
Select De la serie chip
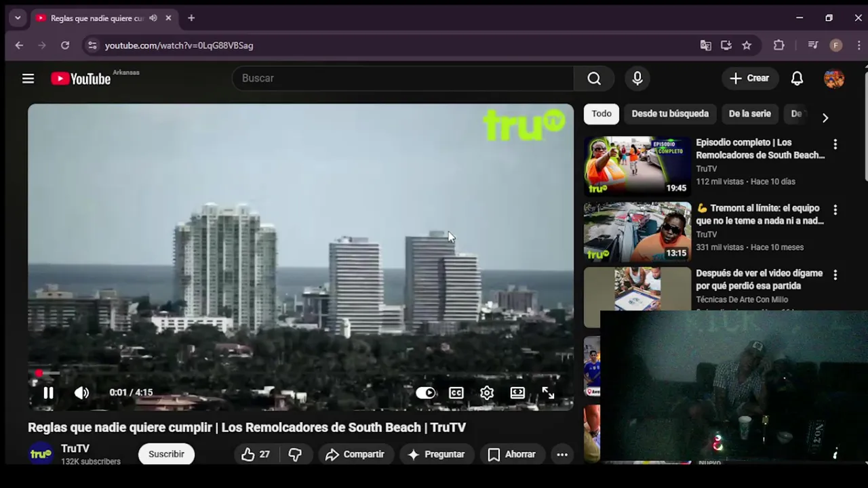click(749, 114)
